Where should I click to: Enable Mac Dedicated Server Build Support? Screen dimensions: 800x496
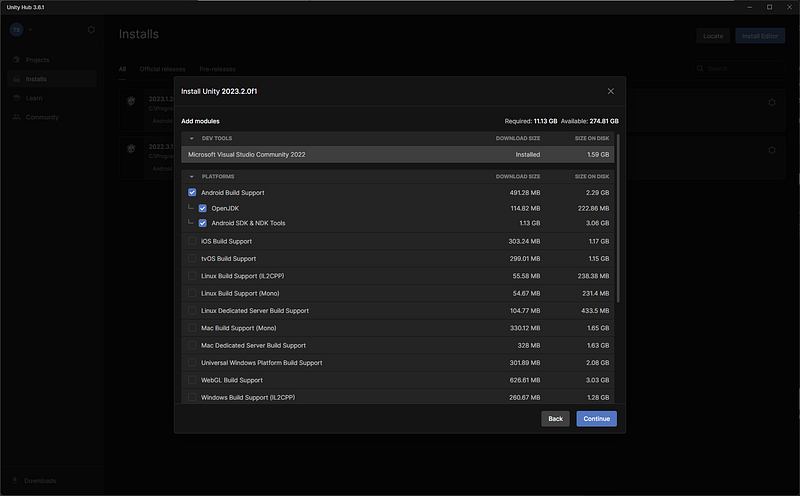pyautogui.click(x=192, y=345)
